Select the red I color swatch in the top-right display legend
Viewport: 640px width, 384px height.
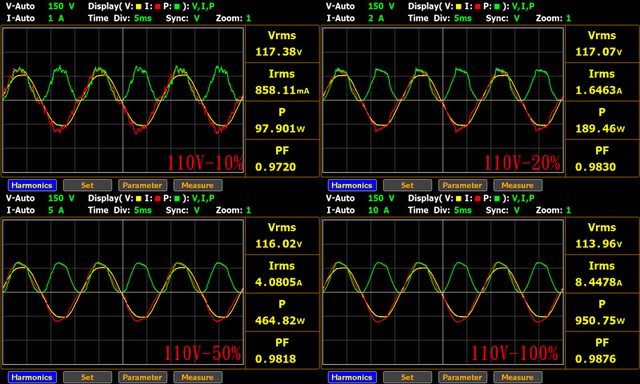tap(478, 7)
